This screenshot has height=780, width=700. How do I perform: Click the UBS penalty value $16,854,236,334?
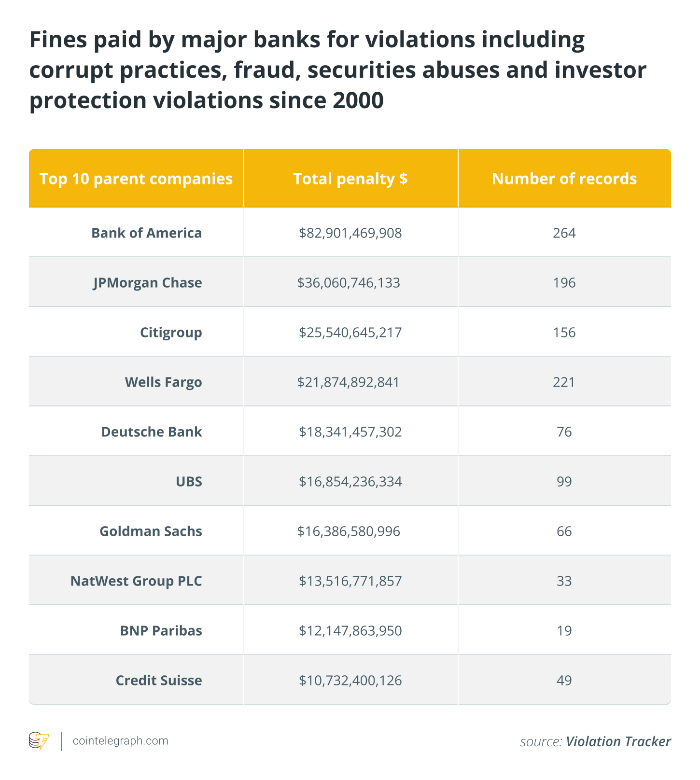click(x=350, y=482)
